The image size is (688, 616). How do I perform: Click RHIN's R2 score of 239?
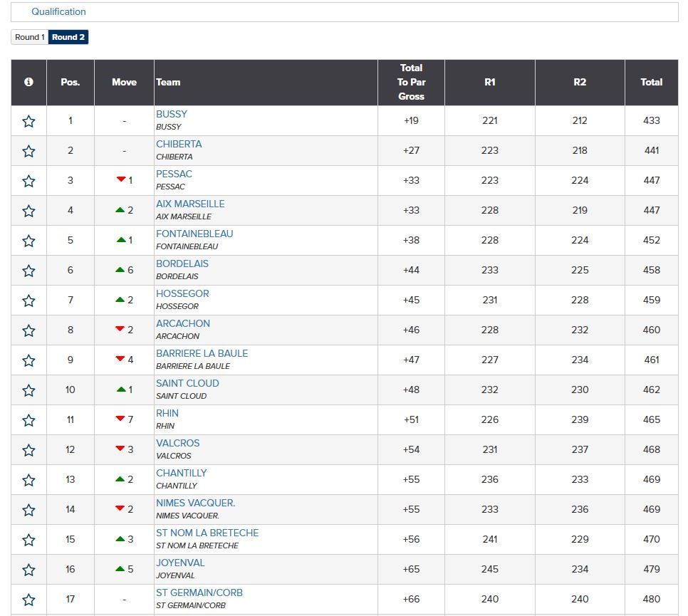pos(580,420)
